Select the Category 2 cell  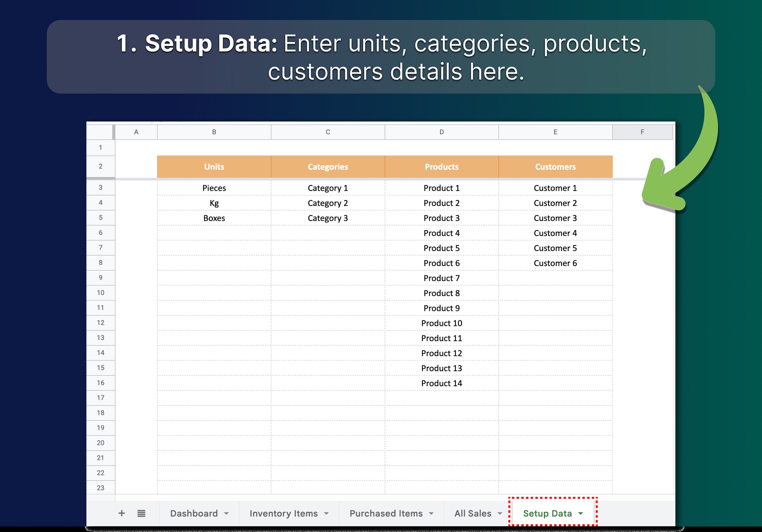point(328,203)
